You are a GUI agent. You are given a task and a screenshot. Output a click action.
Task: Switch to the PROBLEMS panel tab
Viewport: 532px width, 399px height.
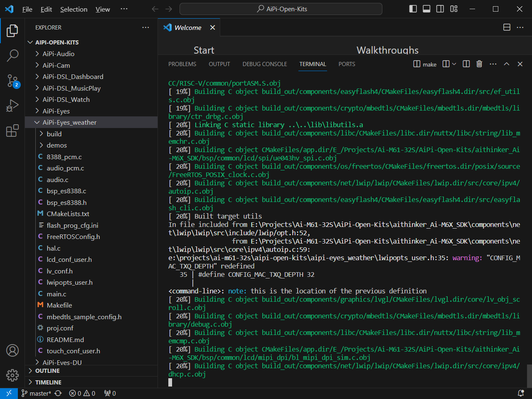point(182,64)
